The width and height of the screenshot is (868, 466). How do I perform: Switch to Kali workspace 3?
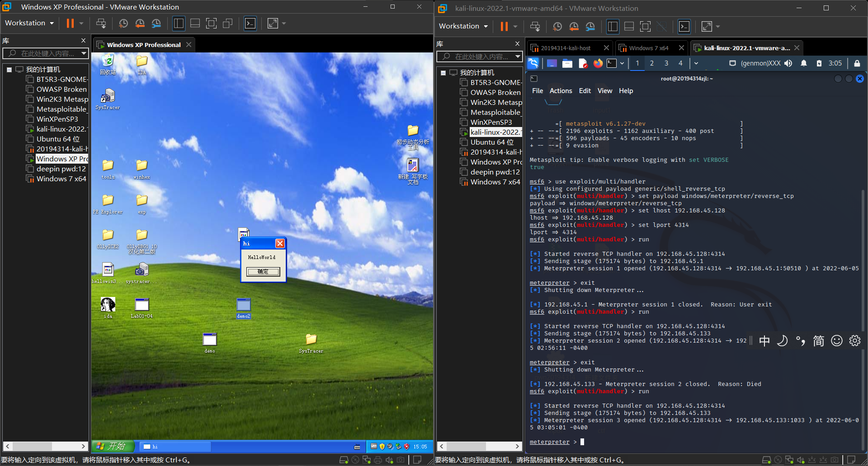[x=666, y=63]
